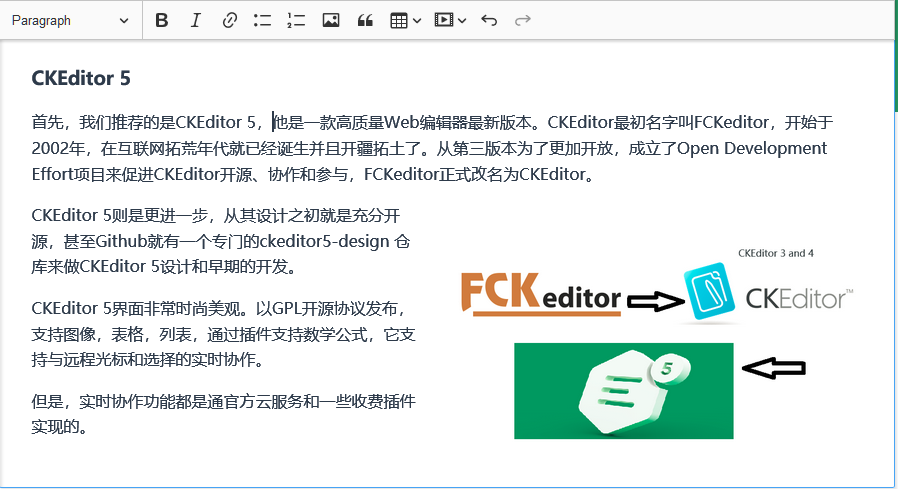Screen dimensions: 898x489
Task: Insert an image
Action: pos(330,21)
